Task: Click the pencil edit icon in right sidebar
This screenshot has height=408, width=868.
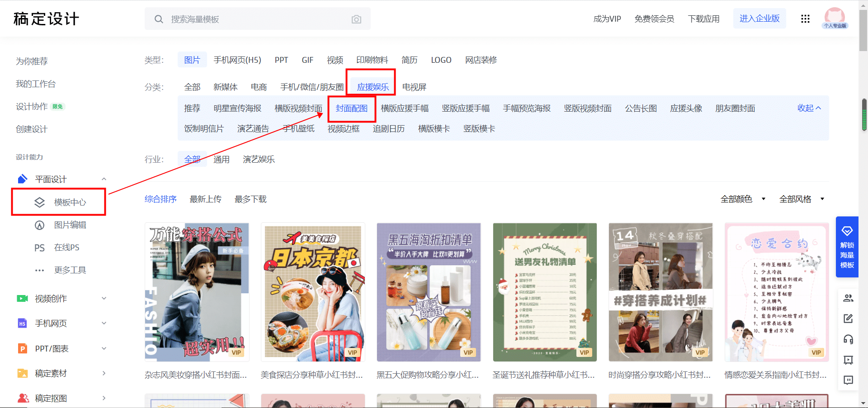Action: pyautogui.click(x=848, y=319)
